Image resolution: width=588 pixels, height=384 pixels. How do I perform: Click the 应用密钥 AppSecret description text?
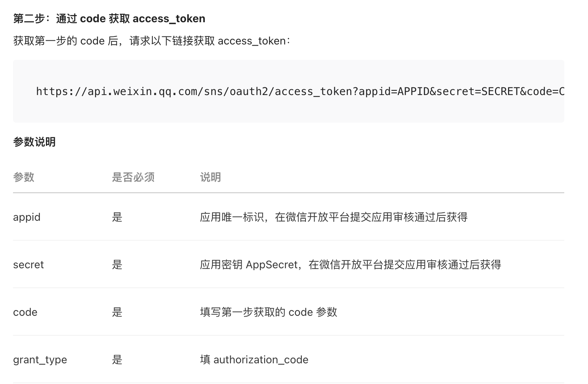(350, 265)
